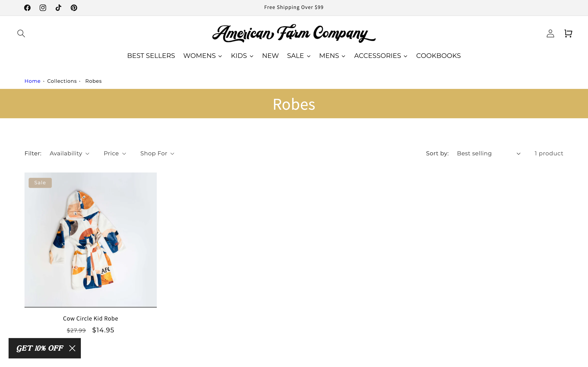
Task: Open the Shop For filter
Action: 157,153
